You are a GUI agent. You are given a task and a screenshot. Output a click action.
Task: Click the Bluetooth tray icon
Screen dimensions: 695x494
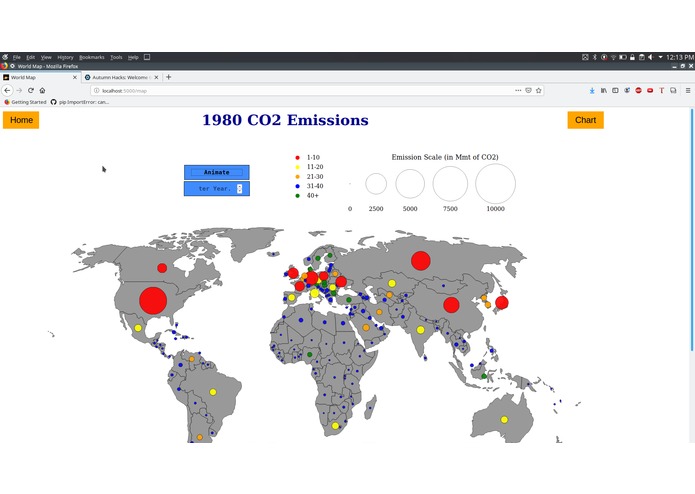(x=595, y=57)
